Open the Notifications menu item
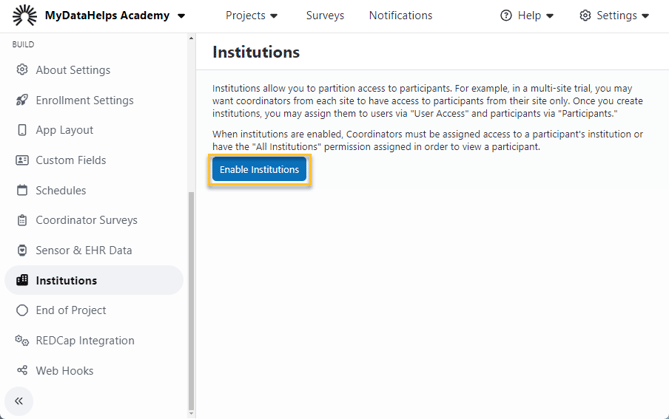 [x=400, y=16]
